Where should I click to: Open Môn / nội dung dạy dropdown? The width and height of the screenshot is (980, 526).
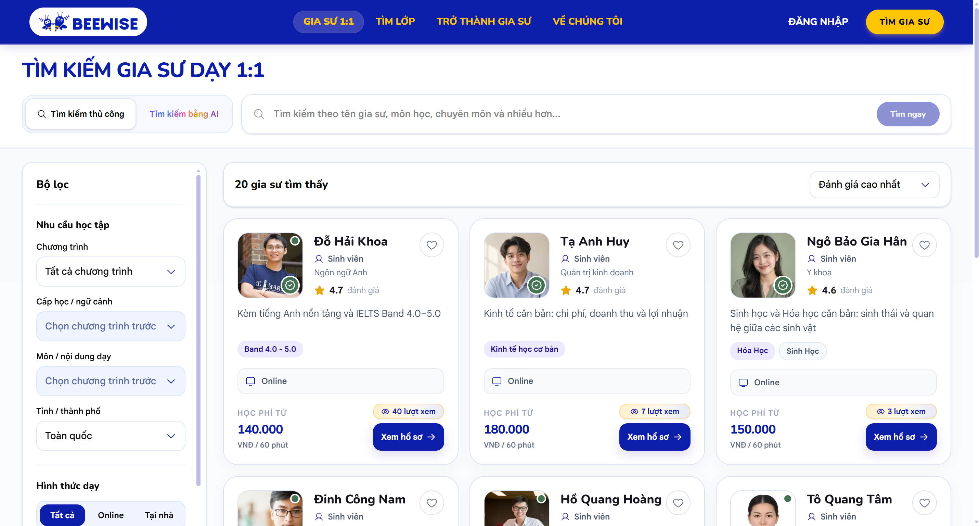[111, 381]
